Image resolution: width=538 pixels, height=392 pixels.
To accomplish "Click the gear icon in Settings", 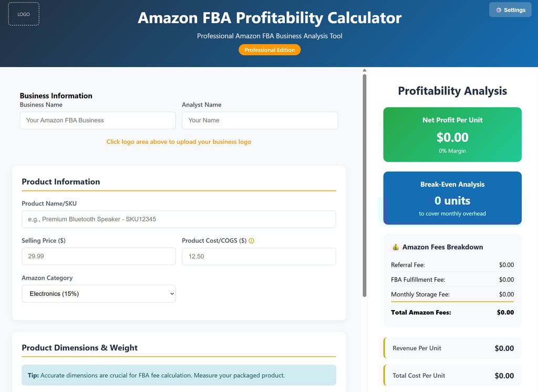I will coord(499,10).
